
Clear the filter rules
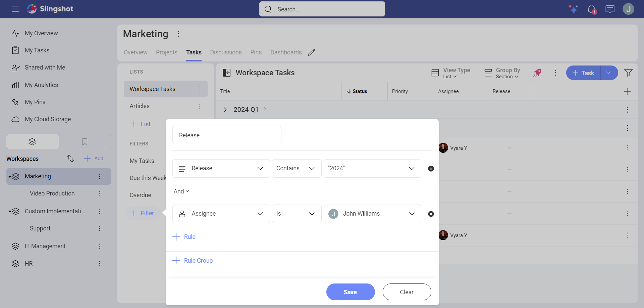(x=407, y=292)
